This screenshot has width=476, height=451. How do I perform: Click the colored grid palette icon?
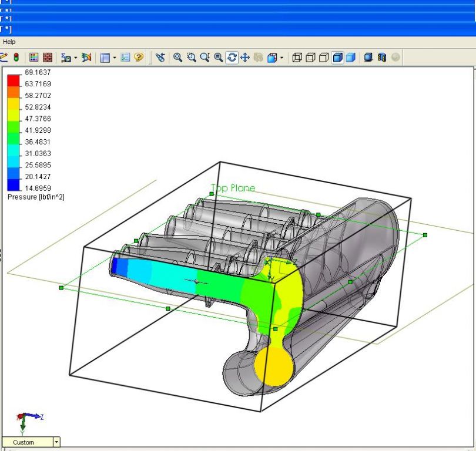point(34,58)
